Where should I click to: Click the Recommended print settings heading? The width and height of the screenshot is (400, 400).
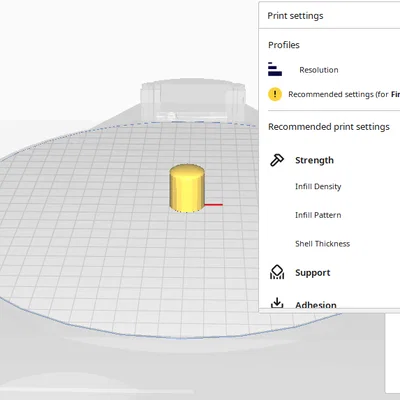pyautogui.click(x=329, y=127)
